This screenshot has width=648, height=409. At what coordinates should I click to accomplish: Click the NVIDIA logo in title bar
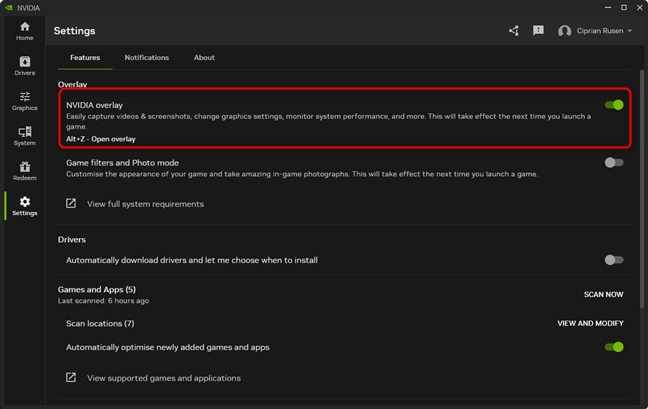tap(9, 8)
